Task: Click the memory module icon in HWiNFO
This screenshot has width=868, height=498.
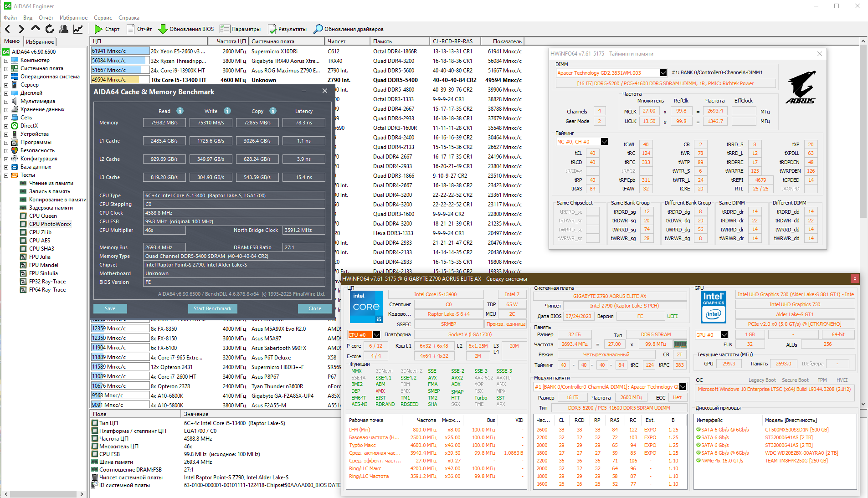Action: 680,344
